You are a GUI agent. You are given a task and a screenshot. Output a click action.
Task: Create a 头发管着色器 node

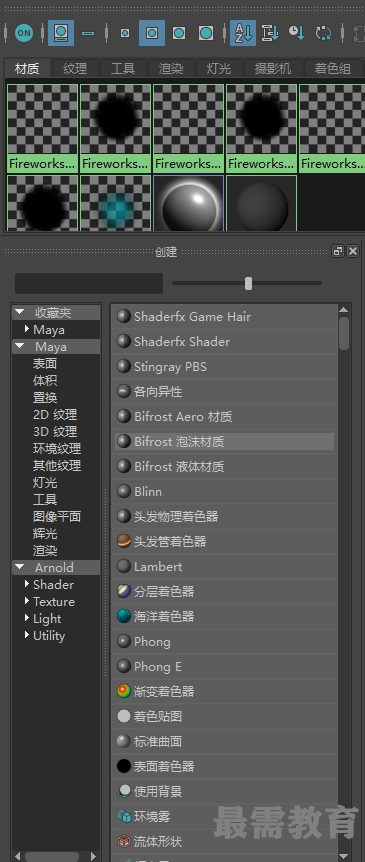(225, 541)
